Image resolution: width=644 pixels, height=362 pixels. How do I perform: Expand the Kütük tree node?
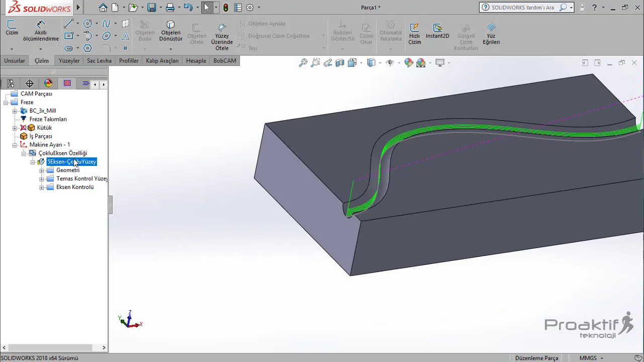coord(15,128)
